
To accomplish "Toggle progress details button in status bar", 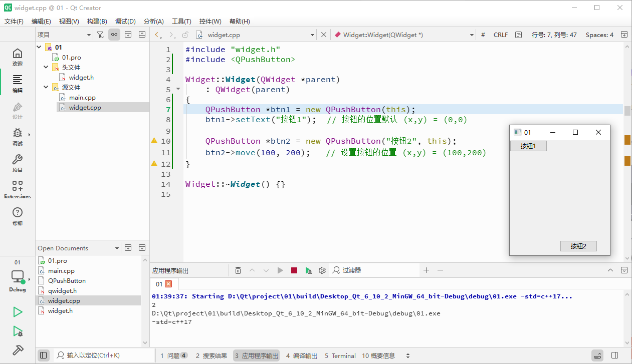I will [597, 355].
